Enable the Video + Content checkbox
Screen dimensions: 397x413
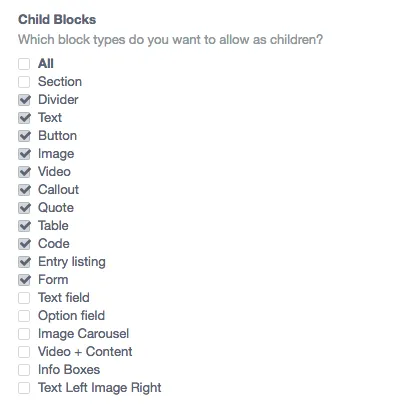(24, 352)
